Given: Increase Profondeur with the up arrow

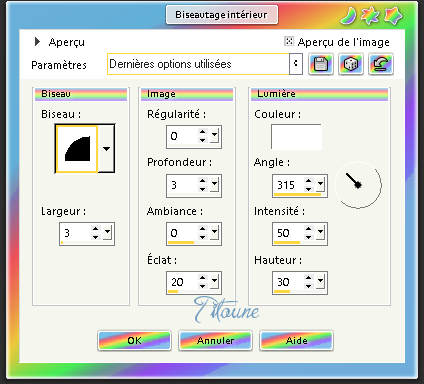Looking at the screenshot, I should click(202, 180).
